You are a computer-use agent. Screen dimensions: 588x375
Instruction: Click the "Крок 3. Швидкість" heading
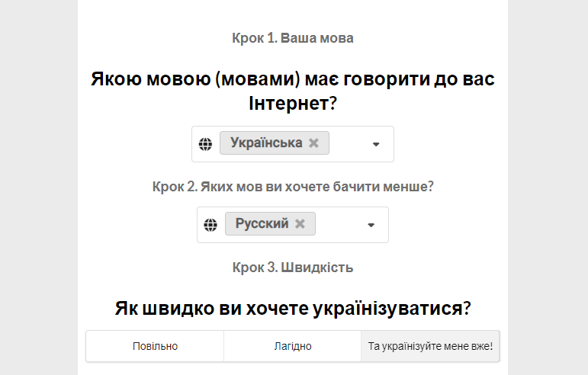pyautogui.click(x=293, y=268)
